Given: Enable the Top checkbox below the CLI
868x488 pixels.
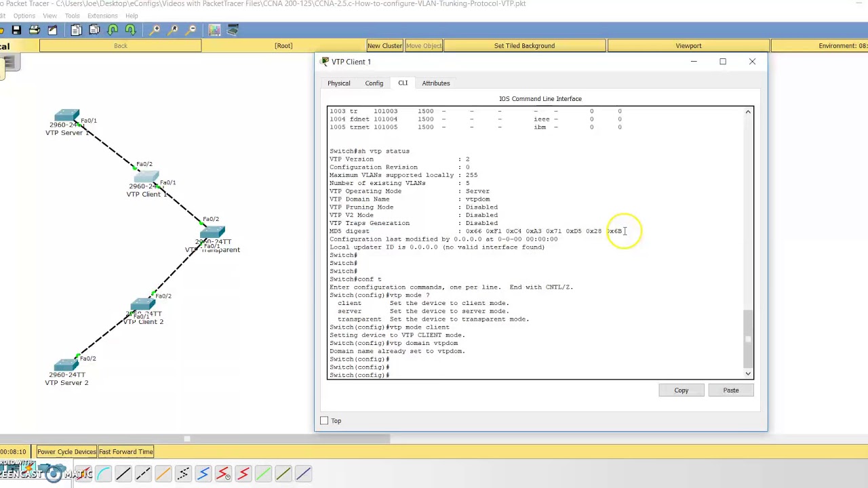Looking at the screenshot, I should [325, 420].
